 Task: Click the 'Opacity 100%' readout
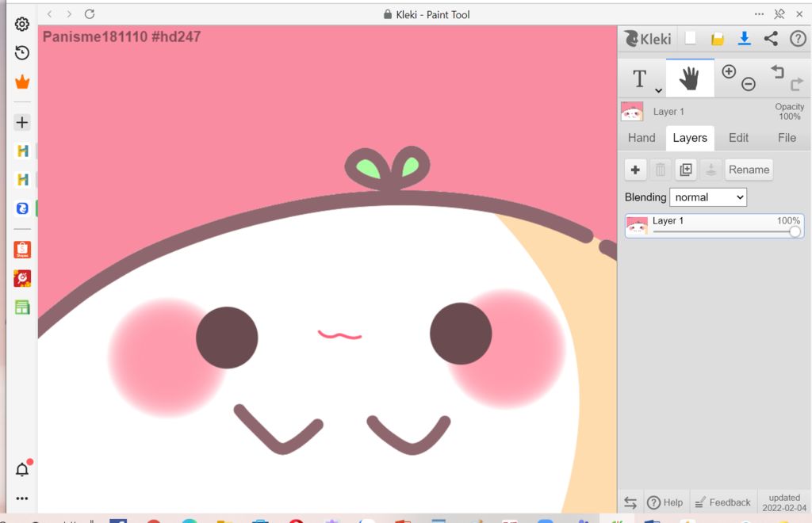(789, 111)
